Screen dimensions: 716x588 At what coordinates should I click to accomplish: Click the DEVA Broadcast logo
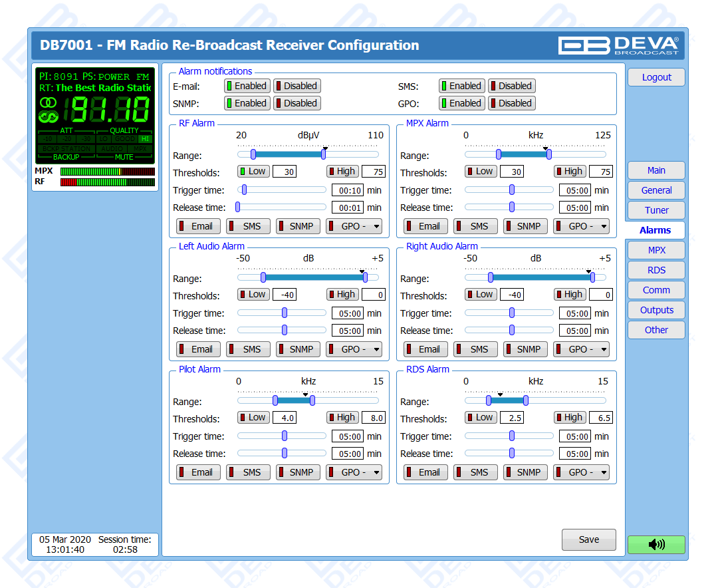click(x=618, y=45)
